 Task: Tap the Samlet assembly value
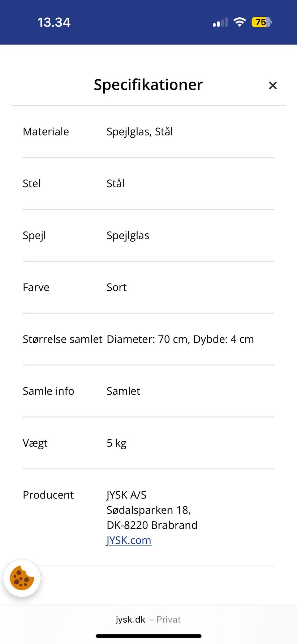123,391
